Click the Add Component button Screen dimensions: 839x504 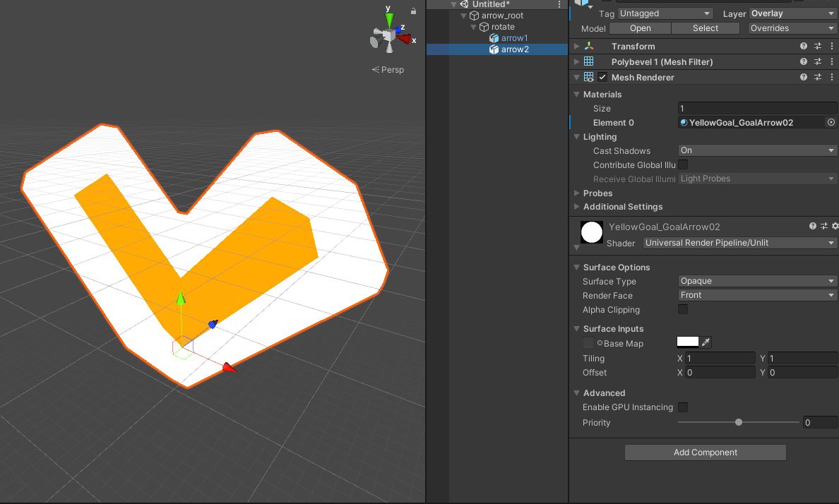706,452
